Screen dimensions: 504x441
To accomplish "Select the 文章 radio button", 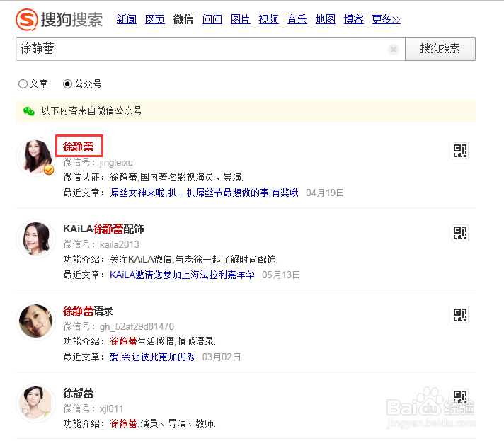I will (23, 84).
